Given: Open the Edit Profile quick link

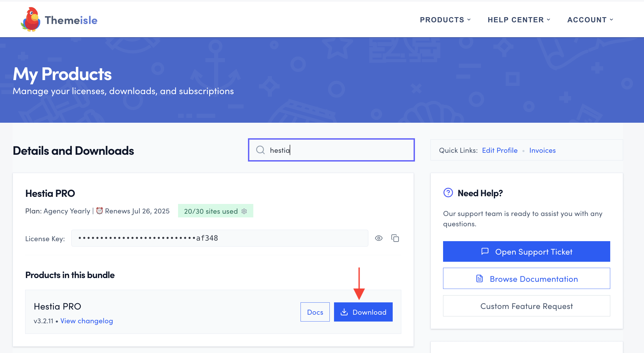Looking at the screenshot, I should click(x=499, y=150).
